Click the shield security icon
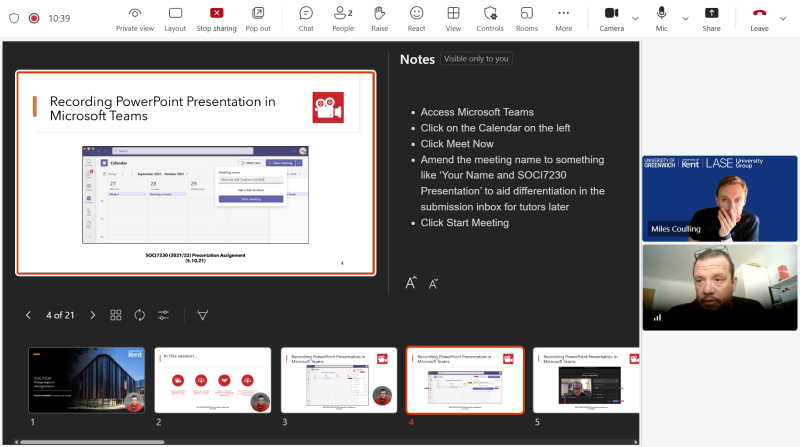 click(14, 18)
